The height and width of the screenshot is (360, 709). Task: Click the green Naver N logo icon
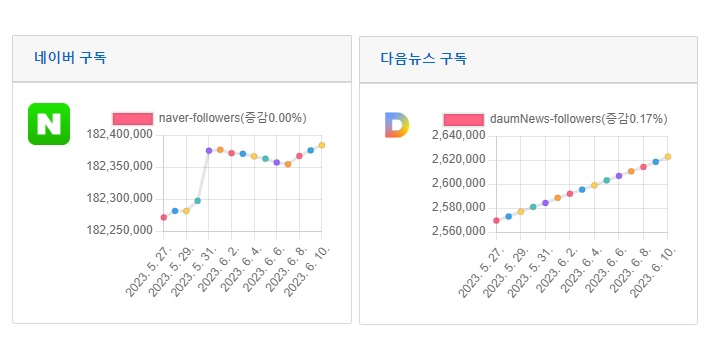(49, 124)
